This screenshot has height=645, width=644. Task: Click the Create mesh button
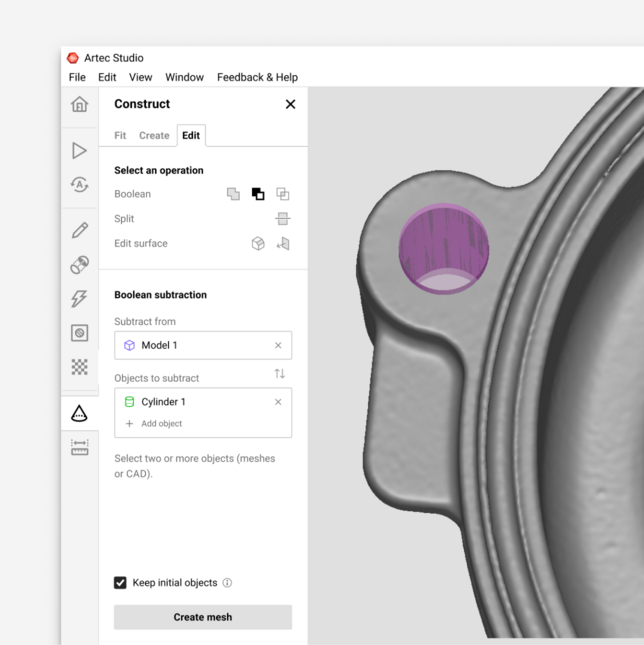[x=203, y=617]
